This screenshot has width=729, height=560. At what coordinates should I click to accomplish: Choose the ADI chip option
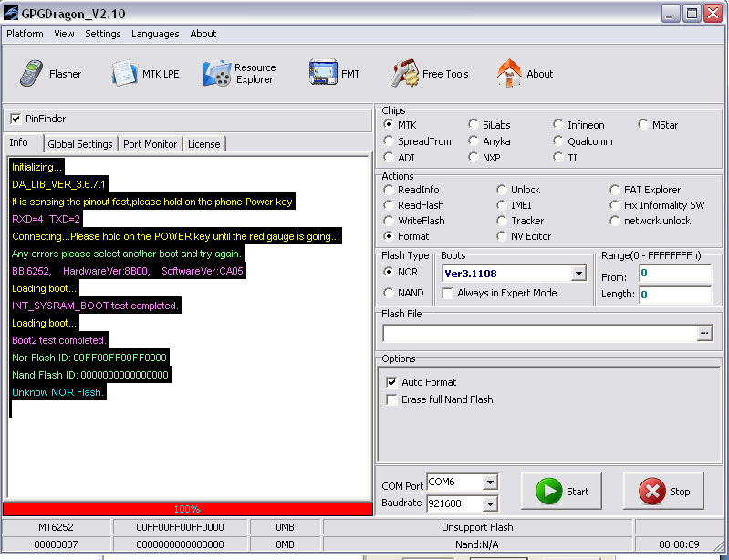(388, 158)
